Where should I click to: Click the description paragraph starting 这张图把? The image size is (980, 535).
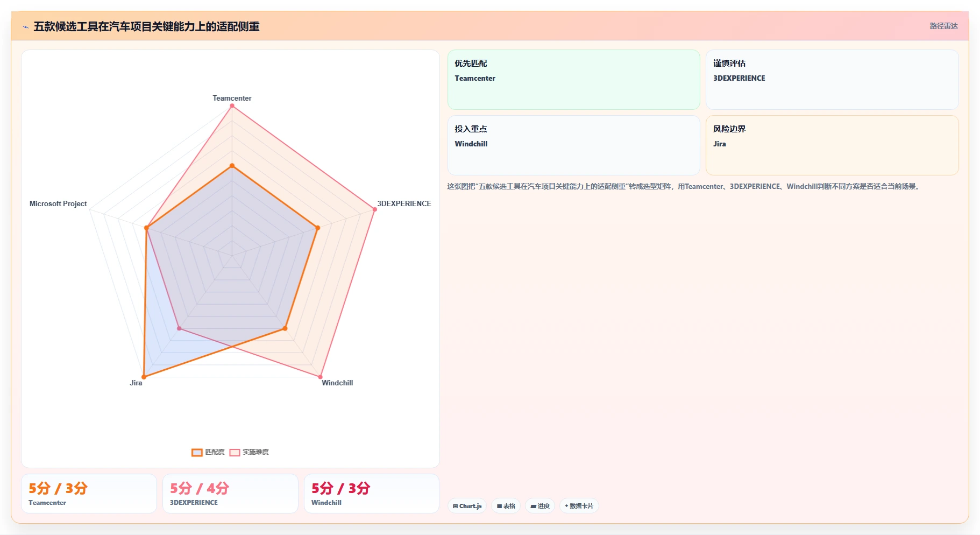(x=685, y=186)
